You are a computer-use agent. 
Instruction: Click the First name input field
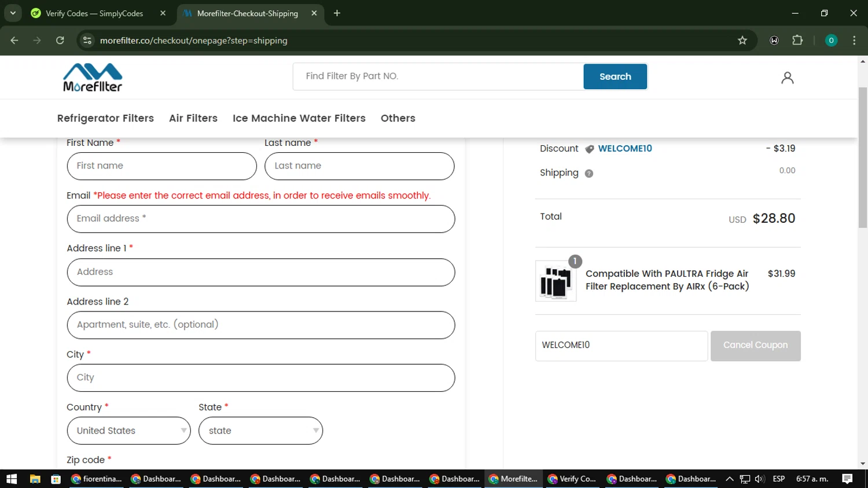tap(162, 166)
